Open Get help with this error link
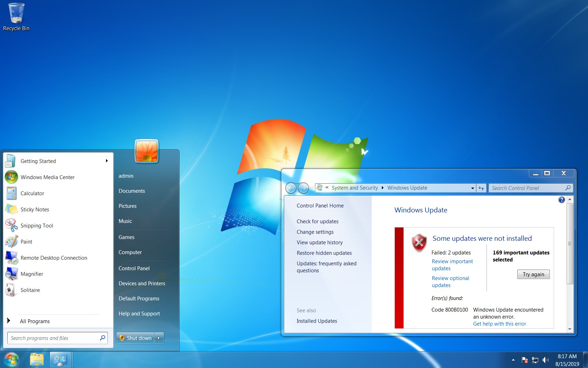Viewport: 588px width, 368px height. click(x=499, y=323)
